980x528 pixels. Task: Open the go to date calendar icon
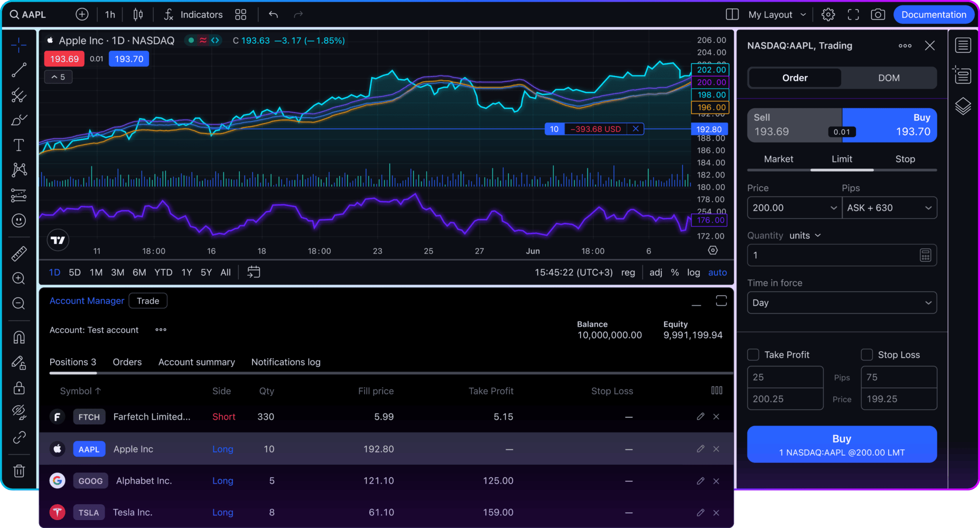click(254, 272)
